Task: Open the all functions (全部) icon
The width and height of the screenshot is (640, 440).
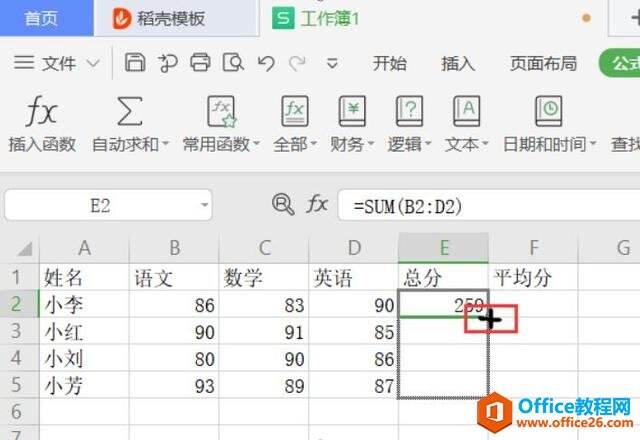Action: pos(295,111)
